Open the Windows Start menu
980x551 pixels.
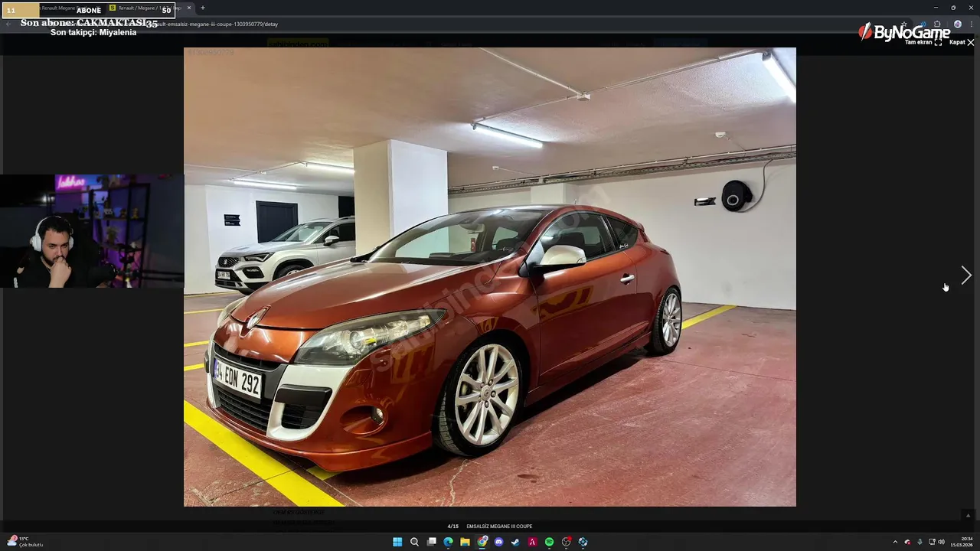coord(397,542)
